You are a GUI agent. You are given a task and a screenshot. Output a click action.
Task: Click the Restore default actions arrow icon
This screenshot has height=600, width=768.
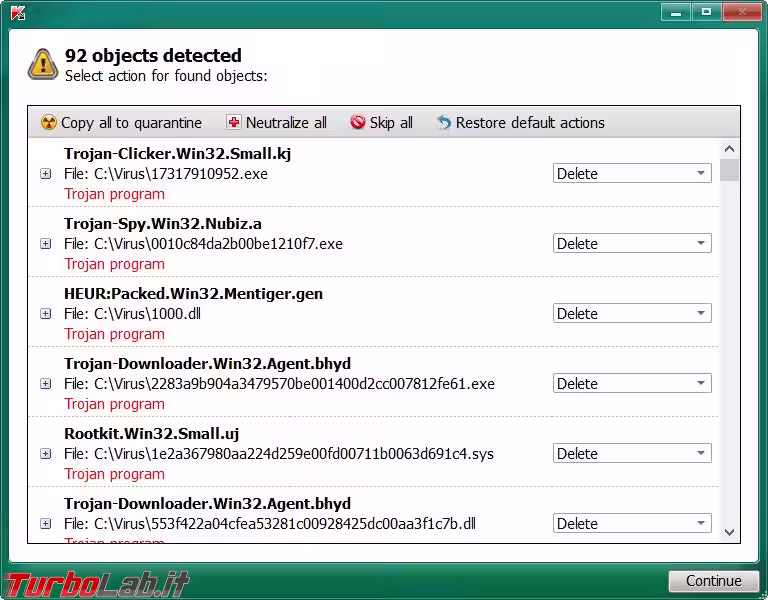pyautogui.click(x=444, y=123)
